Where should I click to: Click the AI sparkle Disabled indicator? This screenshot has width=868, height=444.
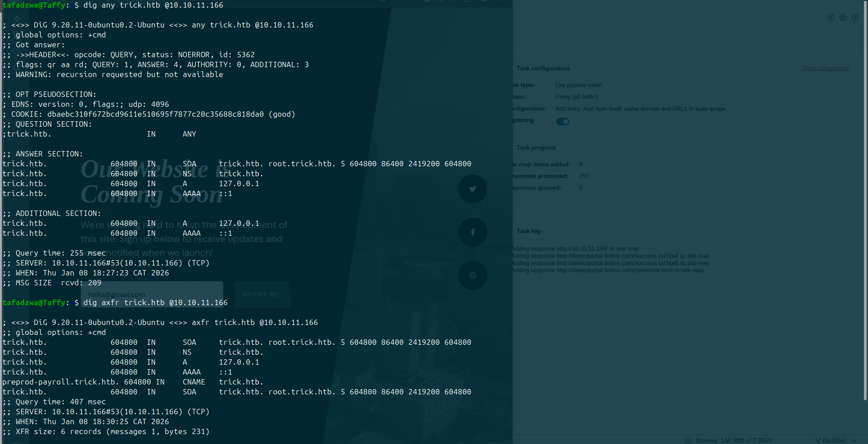click(x=831, y=440)
